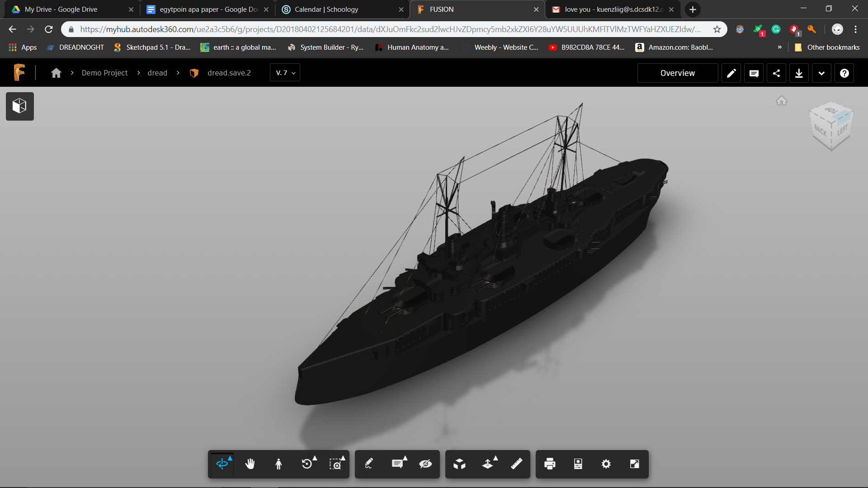868x488 pixels.
Task: Open the Other bookmarks folder
Action: click(827, 47)
